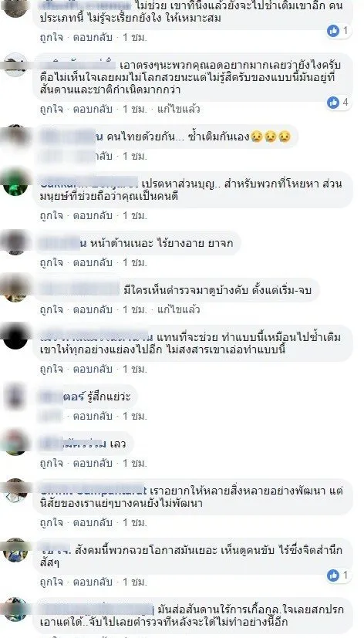Screen dimensions: 364x638
Task: Click ตอบกลับ under รู้สึกแย่ว่ะ comment
Action: coord(93,417)
